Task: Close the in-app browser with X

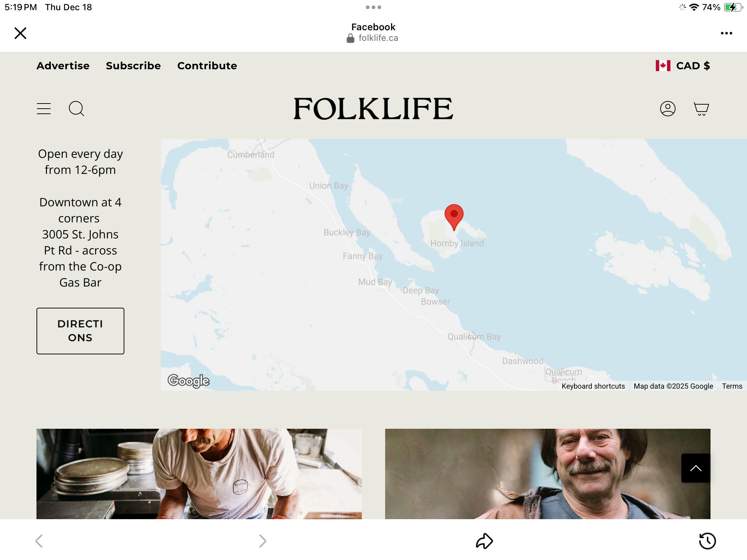Action: [20, 33]
